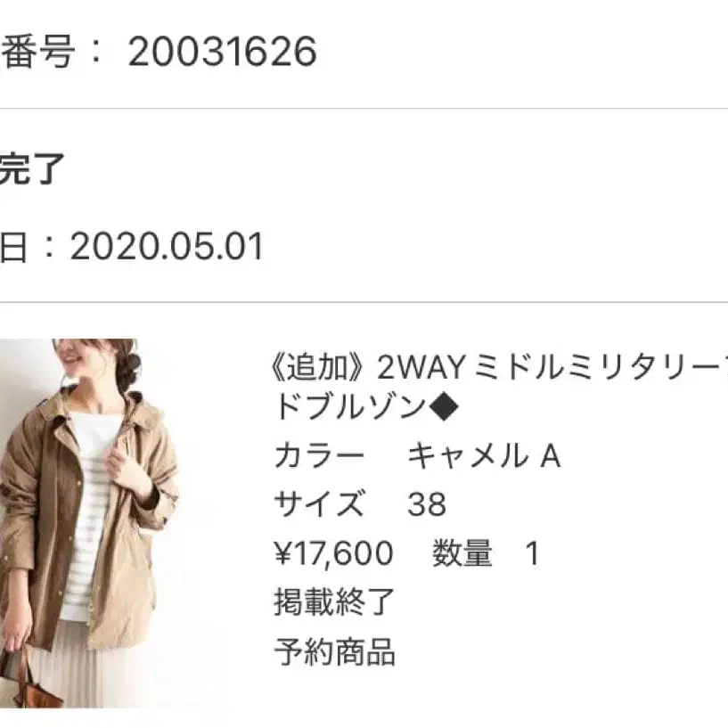Click the 予約商品 pre-order item label

[334, 652]
